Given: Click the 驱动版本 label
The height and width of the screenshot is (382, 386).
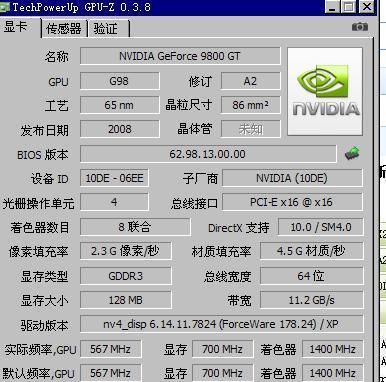Looking at the screenshot, I should (44, 325).
